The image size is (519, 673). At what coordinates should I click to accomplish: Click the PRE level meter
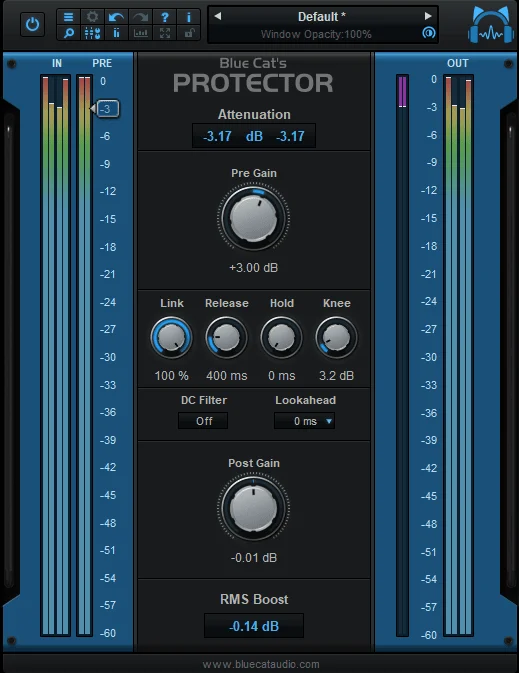pos(85,355)
